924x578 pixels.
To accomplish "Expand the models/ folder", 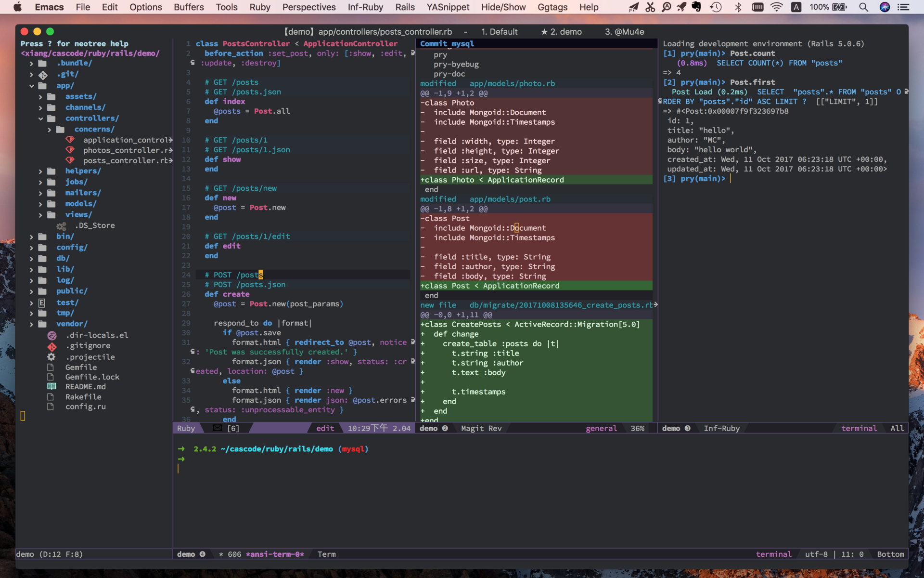I will coord(40,204).
